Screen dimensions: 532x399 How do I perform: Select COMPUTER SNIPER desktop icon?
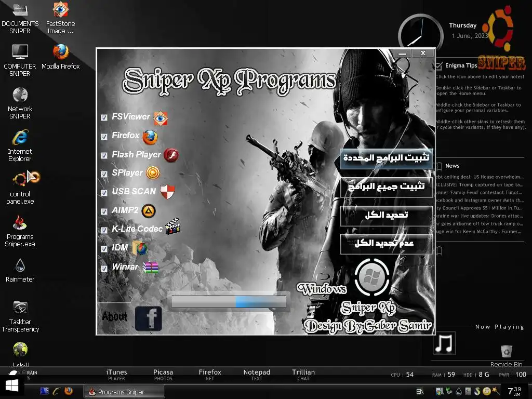(x=20, y=60)
